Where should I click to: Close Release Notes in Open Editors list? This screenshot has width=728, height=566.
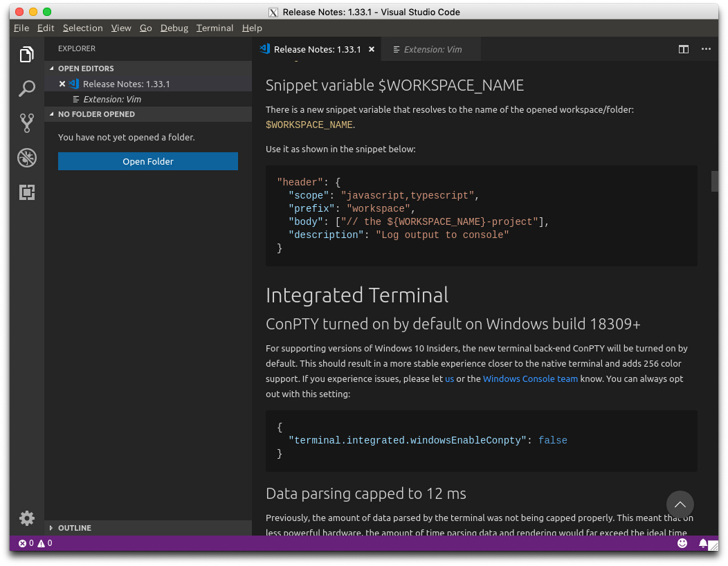[x=62, y=84]
